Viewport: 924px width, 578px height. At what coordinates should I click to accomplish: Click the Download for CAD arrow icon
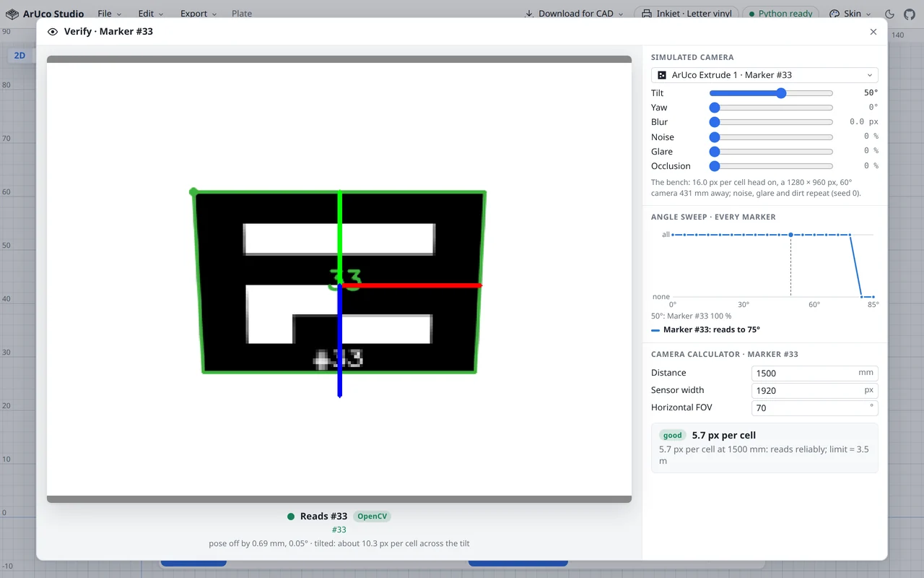point(529,14)
